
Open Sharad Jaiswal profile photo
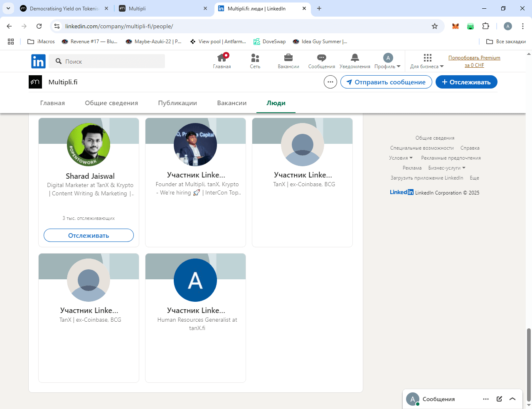click(89, 145)
